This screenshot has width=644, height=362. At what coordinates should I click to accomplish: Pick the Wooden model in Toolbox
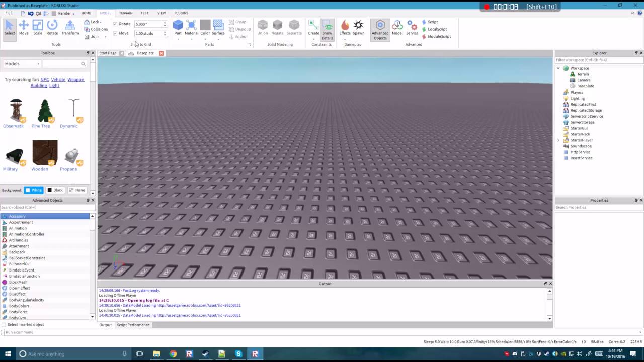click(45, 153)
